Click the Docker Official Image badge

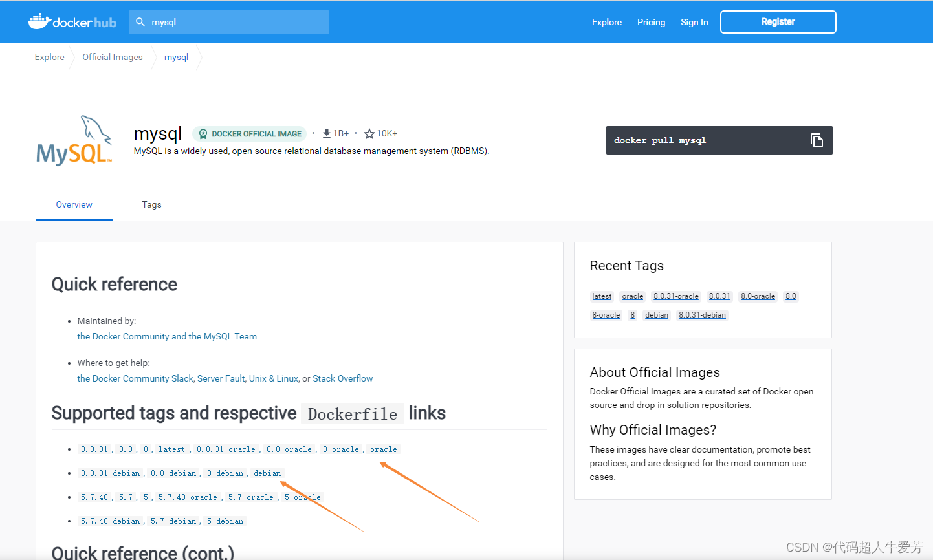(x=250, y=134)
